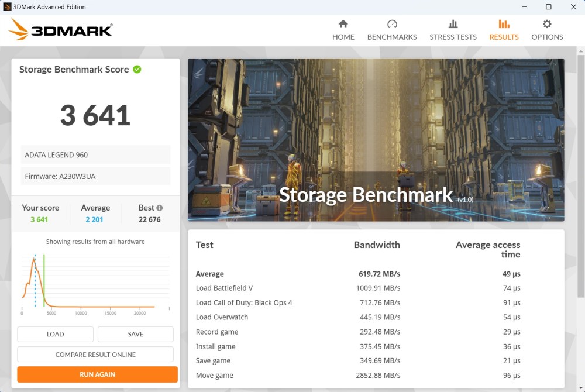The width and height of the screenshot is (585, 392).
Task: Click the Storage Benchmark banner image
Action: [x=376, y=139]
